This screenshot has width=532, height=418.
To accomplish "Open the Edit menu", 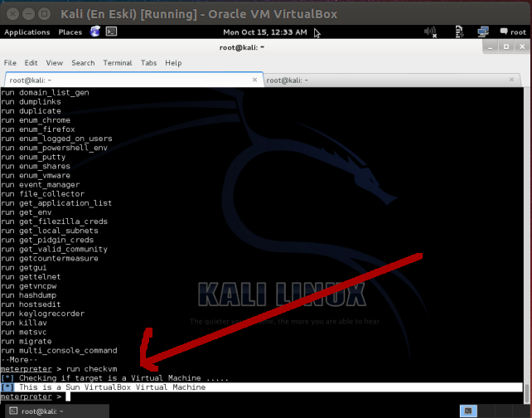I will [x=31, y=63].
